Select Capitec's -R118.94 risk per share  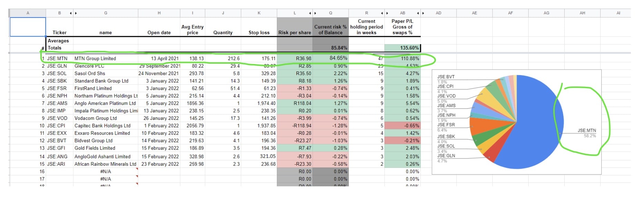pyautogui.click(x=295, y=126)
